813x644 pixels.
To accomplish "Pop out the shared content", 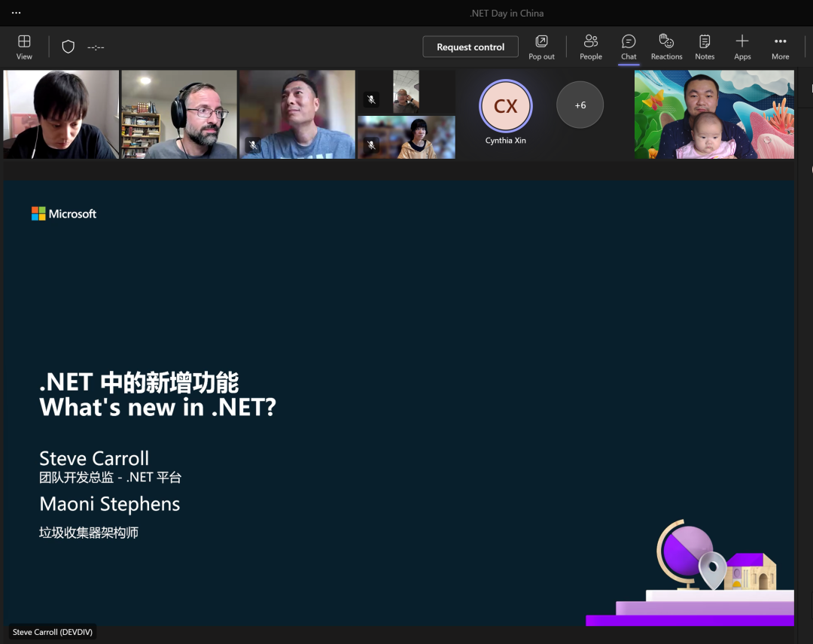I will pyautogui.click(x=541, y=47).
